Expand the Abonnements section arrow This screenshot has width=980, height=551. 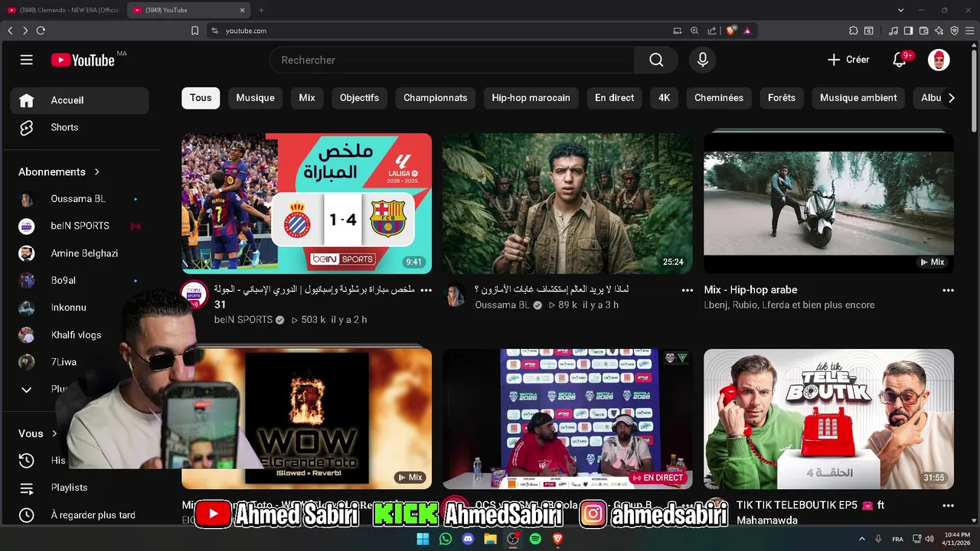click(96, 172)
